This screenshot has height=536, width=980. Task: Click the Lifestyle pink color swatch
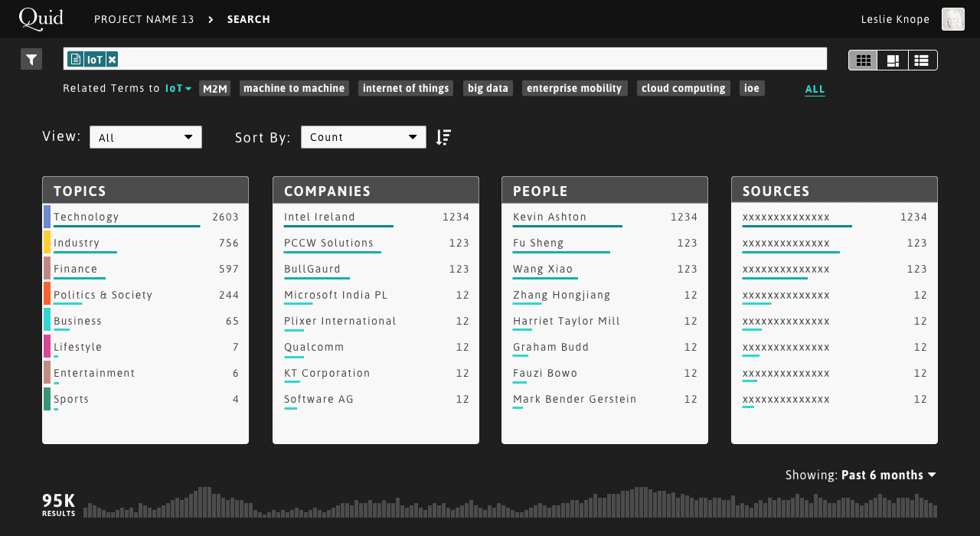click(47, 347)
